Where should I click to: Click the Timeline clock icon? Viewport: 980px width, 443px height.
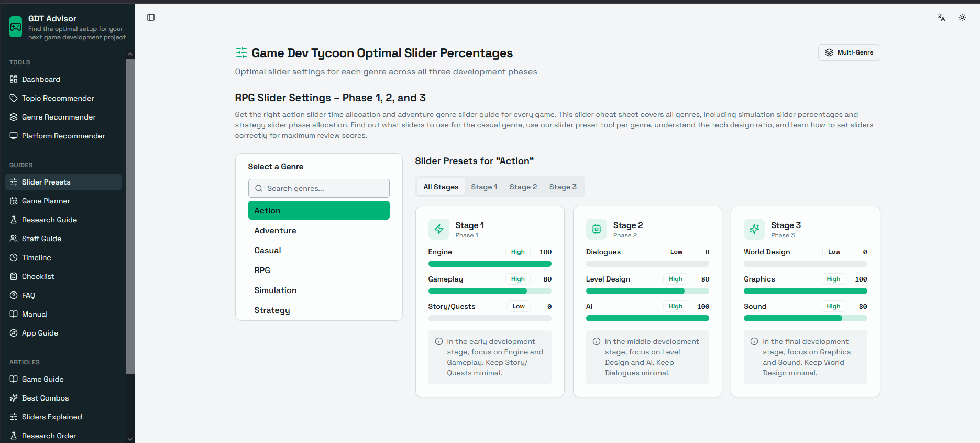(x=14, y=257)
